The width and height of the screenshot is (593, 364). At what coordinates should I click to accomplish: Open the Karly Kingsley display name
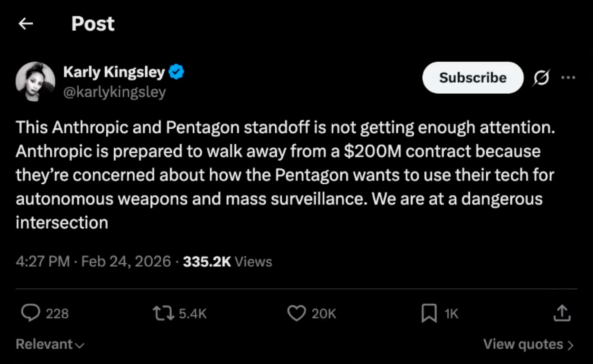114,72
